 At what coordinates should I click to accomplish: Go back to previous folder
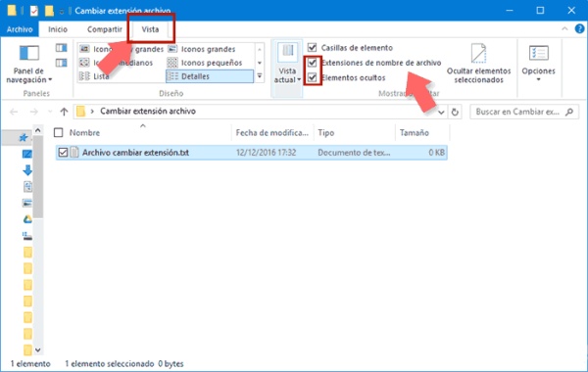(x=14, y=112)
